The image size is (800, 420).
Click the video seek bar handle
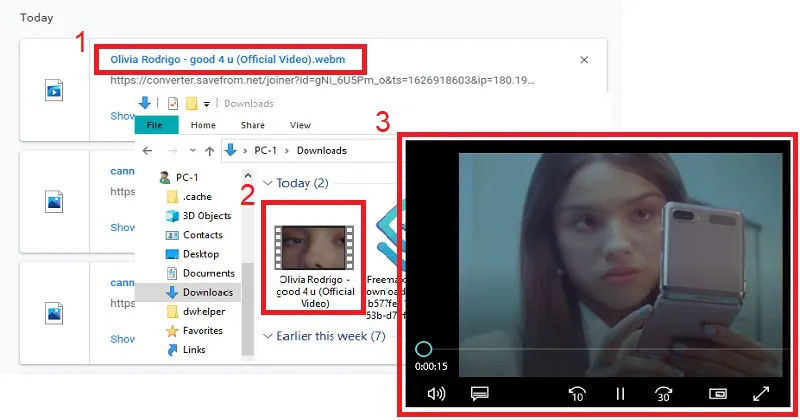[423, 349]
